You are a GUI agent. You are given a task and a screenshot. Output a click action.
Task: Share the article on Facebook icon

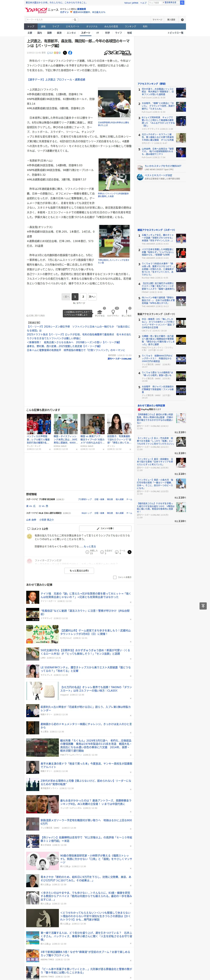point(70,53)
